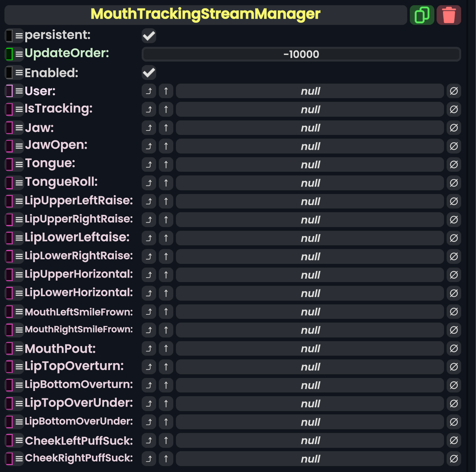This screenshot has height=472, width=476.
Task: Open the menu icon beside MouthLeftSmileFrown
Action: click(x=19, y=312)
